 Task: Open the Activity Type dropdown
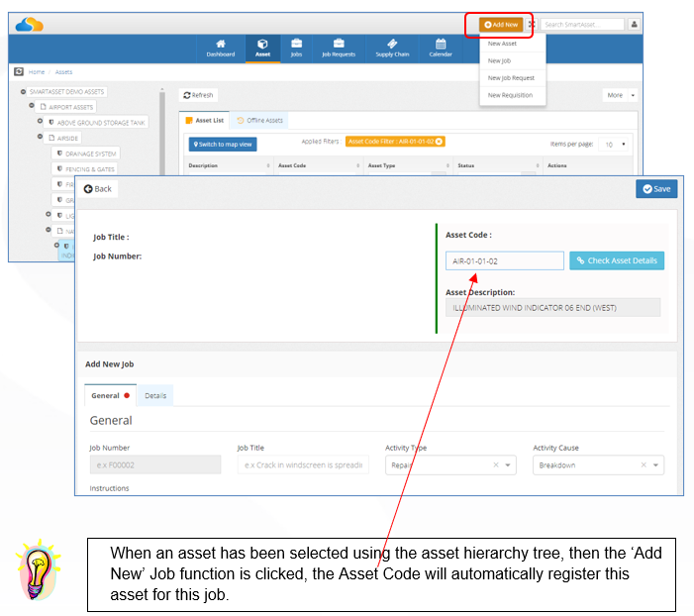pyautogui.click(x=450, y=465)
